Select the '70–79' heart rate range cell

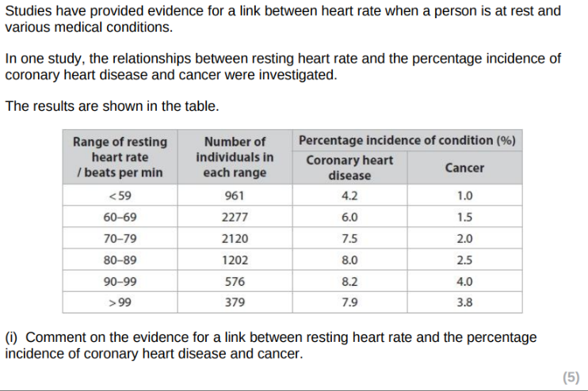(120, 239)
